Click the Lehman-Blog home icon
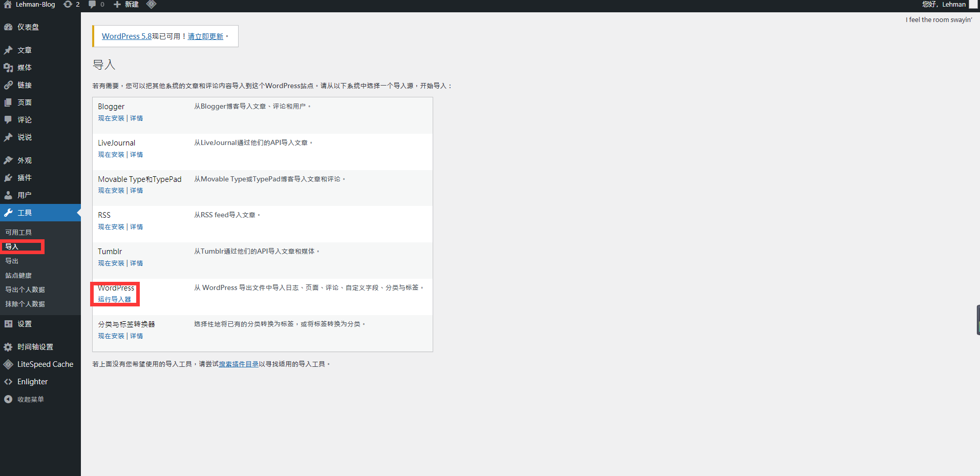This screenshot has width=980, height=476. coord(8,4)
